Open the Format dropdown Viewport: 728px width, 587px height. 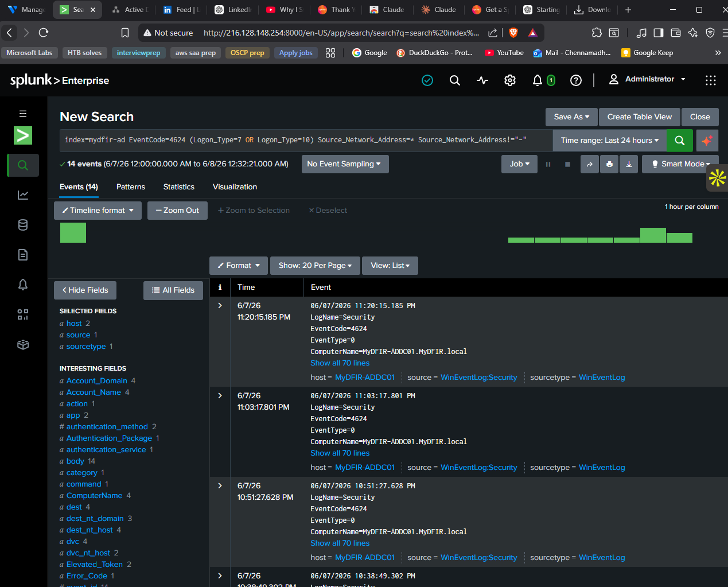(239, 266)
